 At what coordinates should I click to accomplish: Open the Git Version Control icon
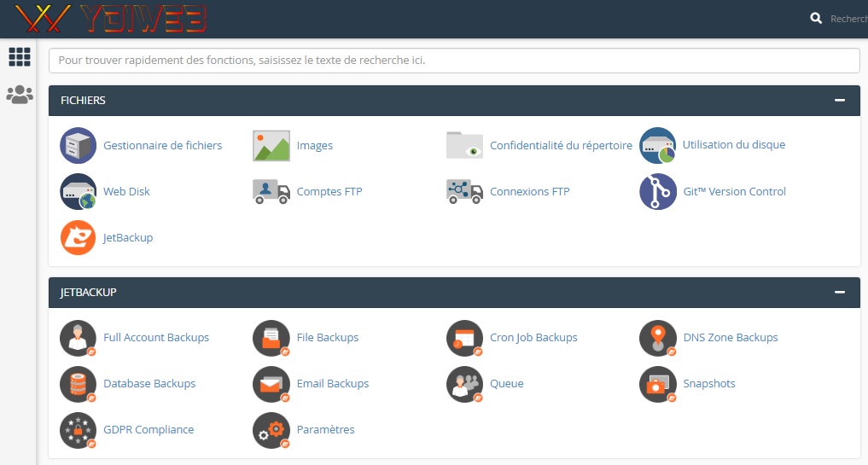[x=658, y=192]
